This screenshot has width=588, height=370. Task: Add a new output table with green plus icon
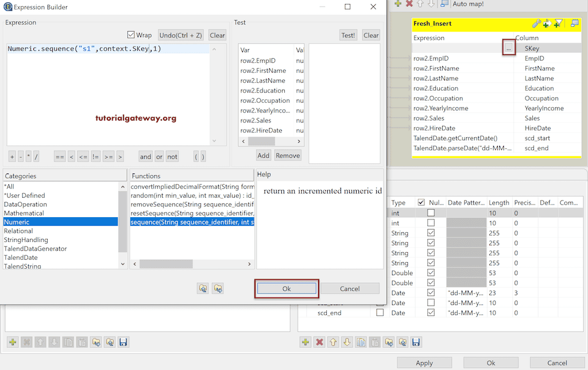[398, 4]
